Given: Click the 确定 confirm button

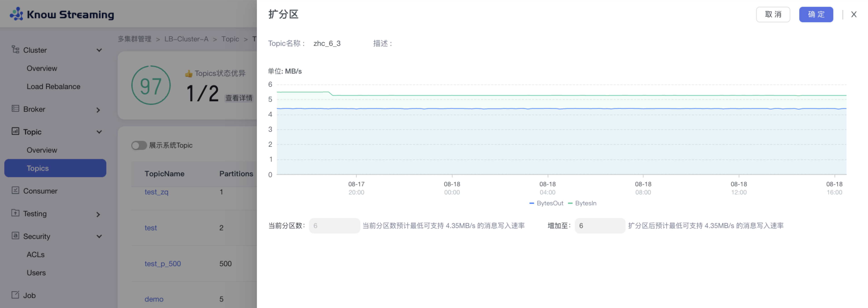Looking at the screenshot, I should click(816, 15).
